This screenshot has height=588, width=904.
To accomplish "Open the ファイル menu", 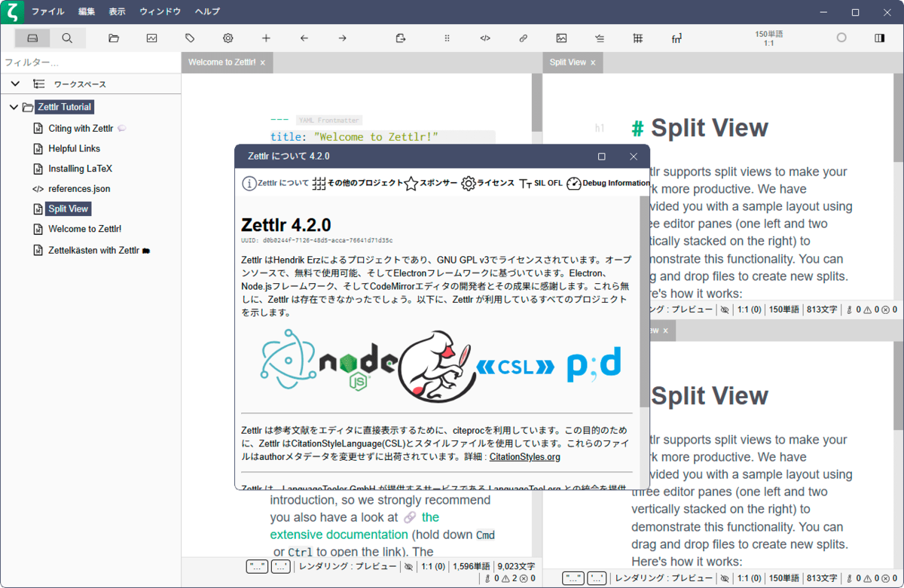I will [47, 12].
